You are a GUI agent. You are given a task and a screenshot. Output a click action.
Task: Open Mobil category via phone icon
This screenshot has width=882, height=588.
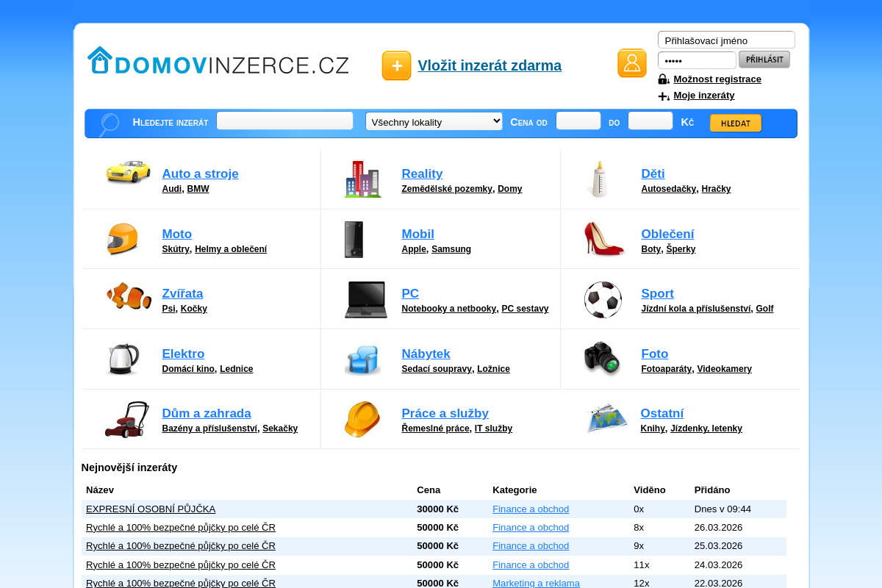354,238
